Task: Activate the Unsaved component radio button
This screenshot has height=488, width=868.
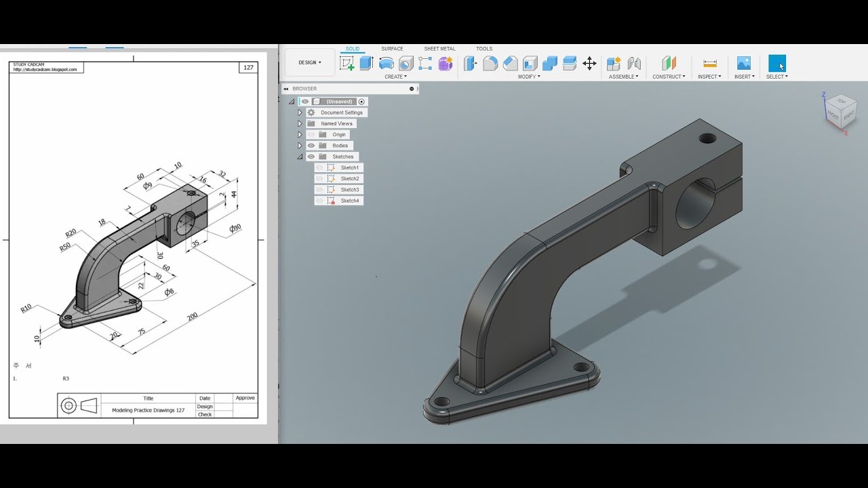Action: click(361, 102)
